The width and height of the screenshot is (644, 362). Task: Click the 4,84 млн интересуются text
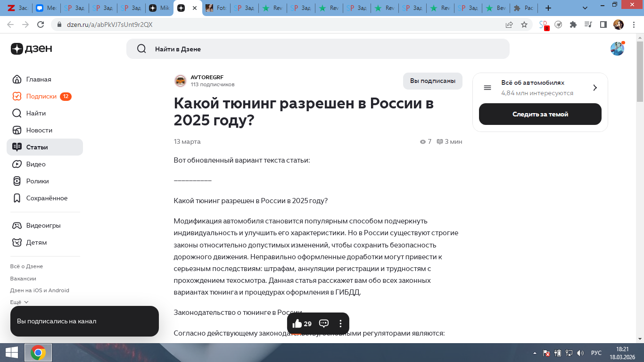537,93
